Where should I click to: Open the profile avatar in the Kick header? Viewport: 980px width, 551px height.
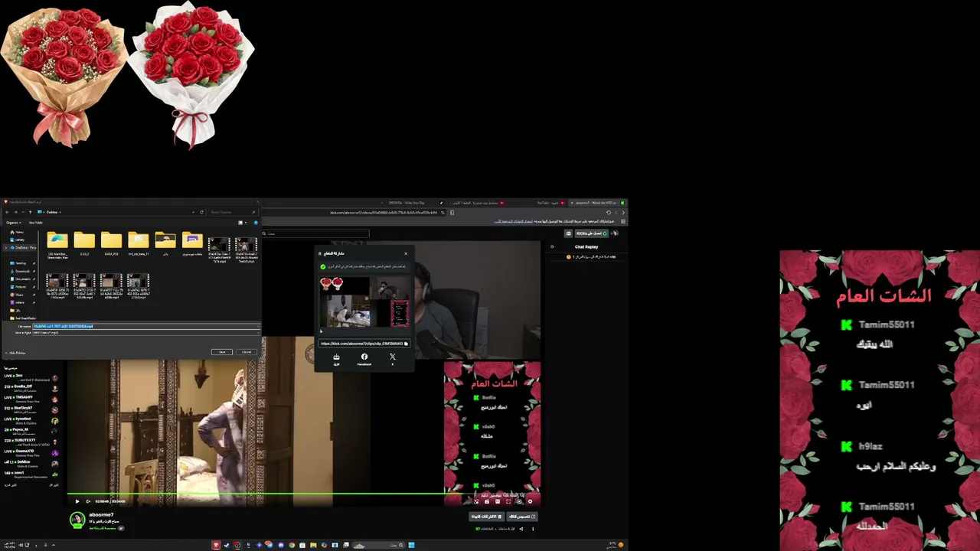(615, 233)
